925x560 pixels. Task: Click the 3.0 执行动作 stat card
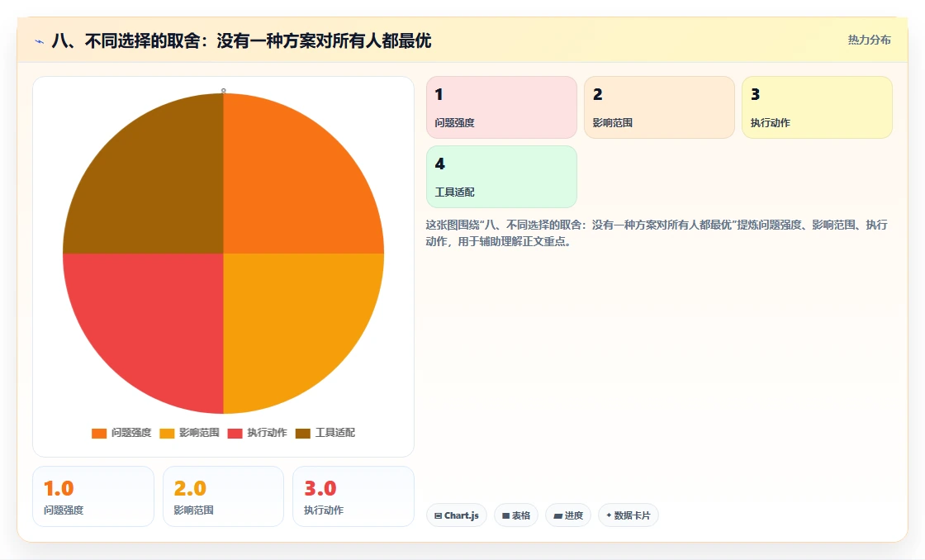(x=353, y=496)
